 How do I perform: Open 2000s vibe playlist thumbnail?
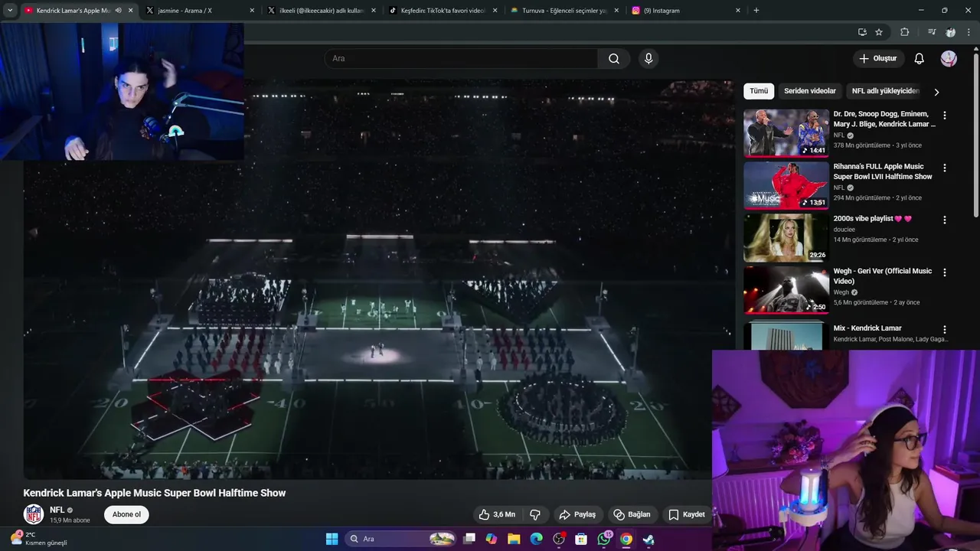pos(786,237)
